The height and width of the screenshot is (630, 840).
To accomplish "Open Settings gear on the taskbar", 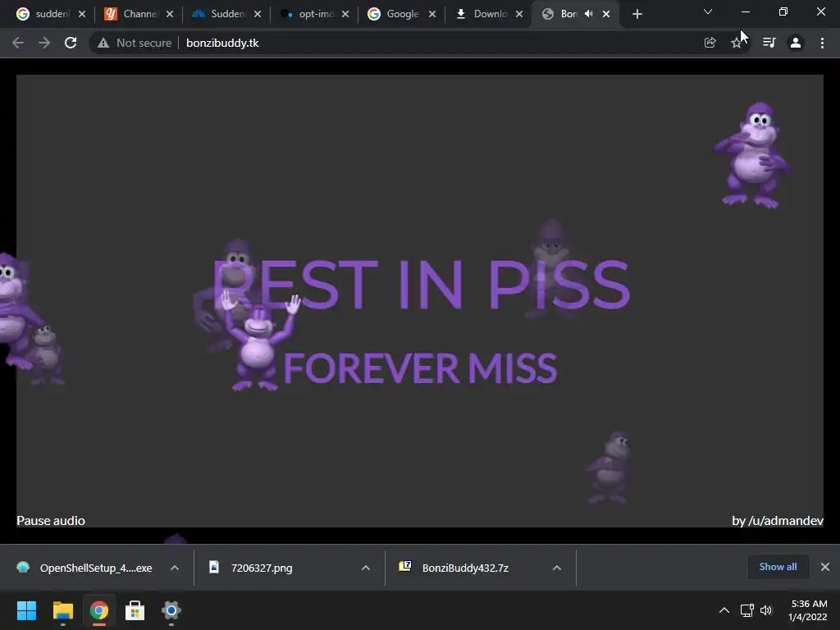I will coord(171,610).
